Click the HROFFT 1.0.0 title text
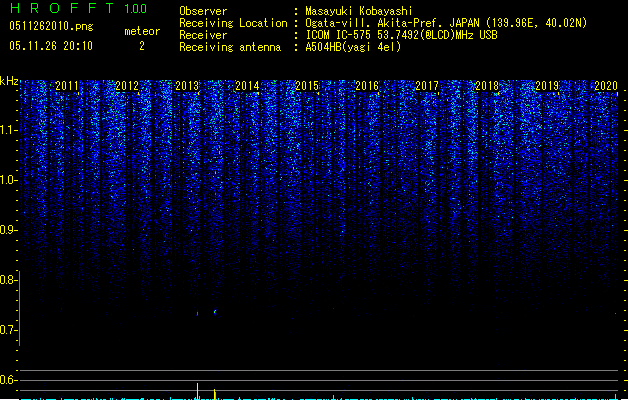 coord(78,8)
